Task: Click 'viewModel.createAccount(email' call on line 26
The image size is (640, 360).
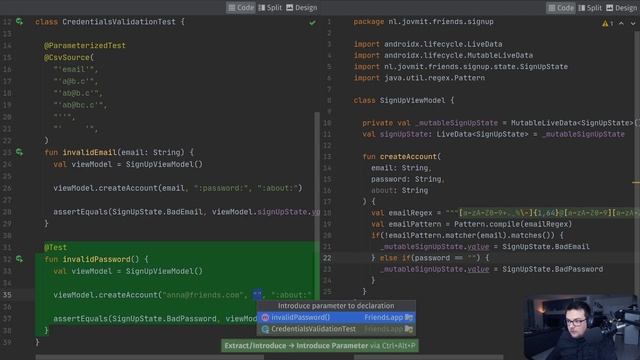Action: (x=119, y=188)
